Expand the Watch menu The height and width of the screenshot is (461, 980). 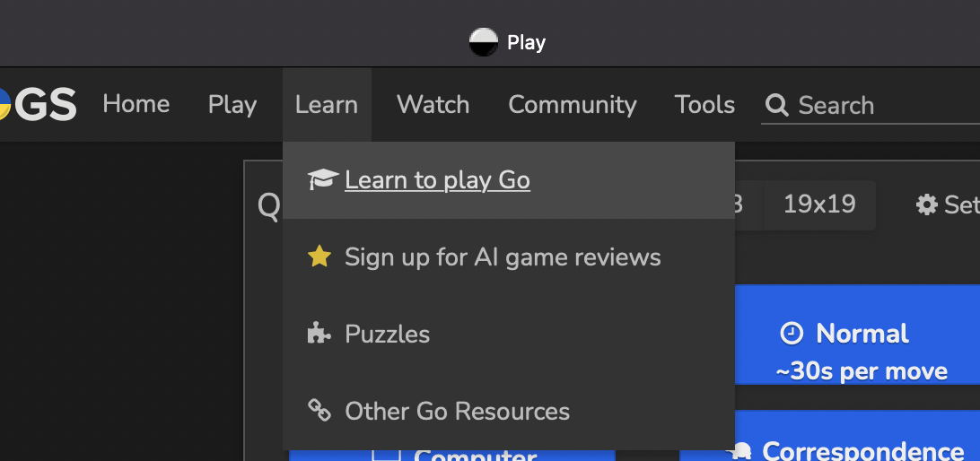coord(433,105)
